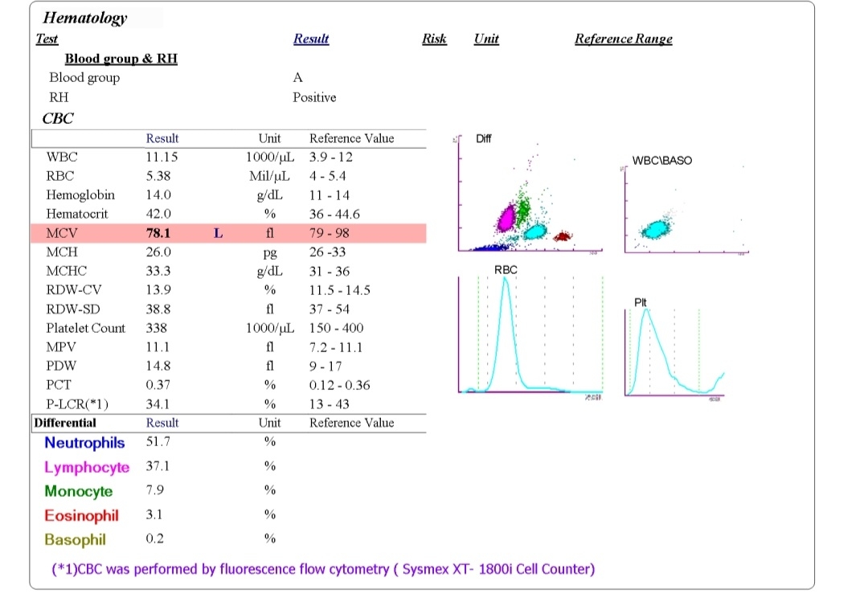
Task: Click the L flag beside MCV
Action: point(218,233)
